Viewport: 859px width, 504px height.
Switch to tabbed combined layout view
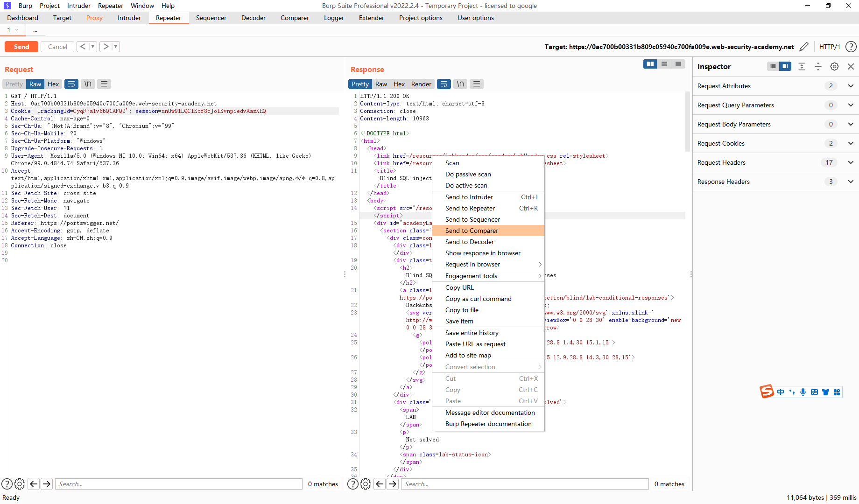point(678,64)
